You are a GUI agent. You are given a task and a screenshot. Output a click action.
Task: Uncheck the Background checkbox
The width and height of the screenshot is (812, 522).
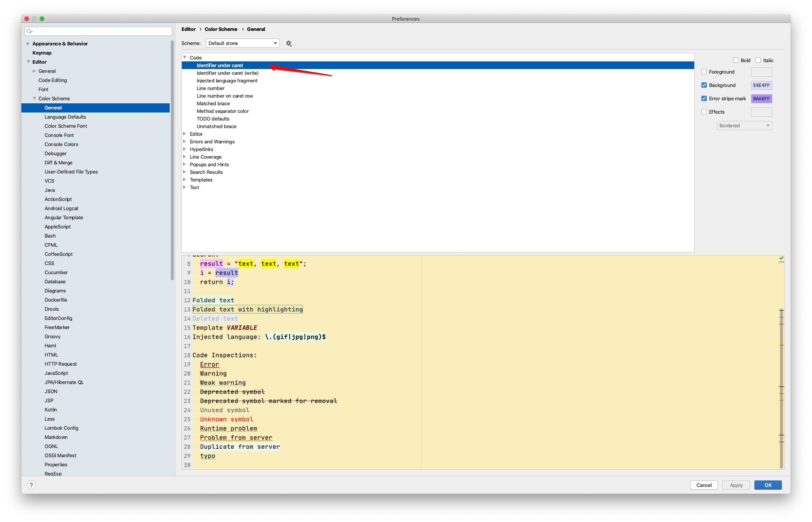point(704,85)
